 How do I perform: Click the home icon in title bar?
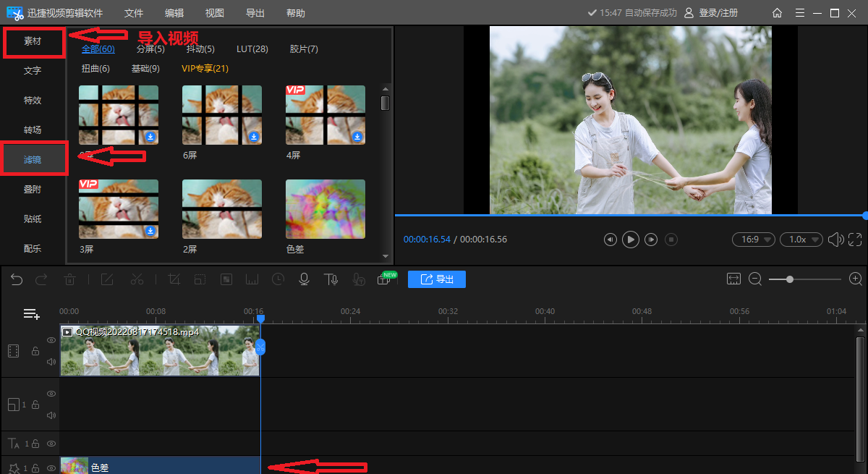point(777,13)
